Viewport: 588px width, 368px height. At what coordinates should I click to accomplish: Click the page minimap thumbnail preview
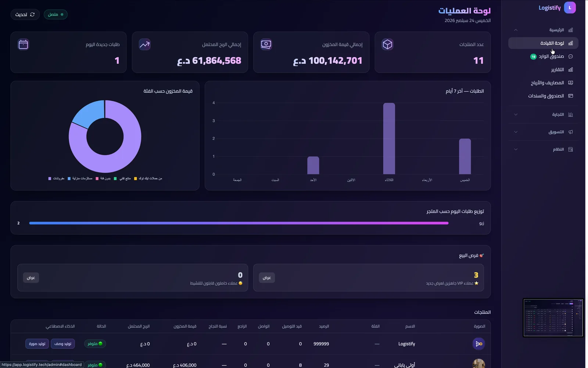(x=553, y=318)
